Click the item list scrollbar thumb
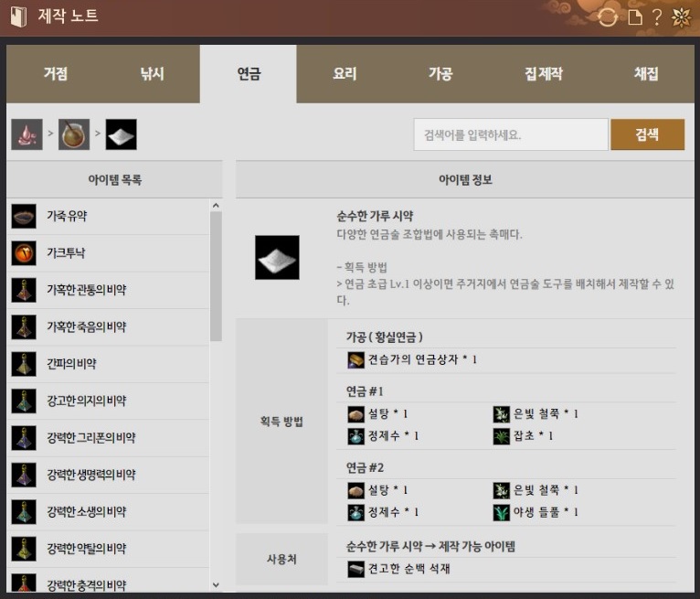700x599 pixels. tap(216, 276)
